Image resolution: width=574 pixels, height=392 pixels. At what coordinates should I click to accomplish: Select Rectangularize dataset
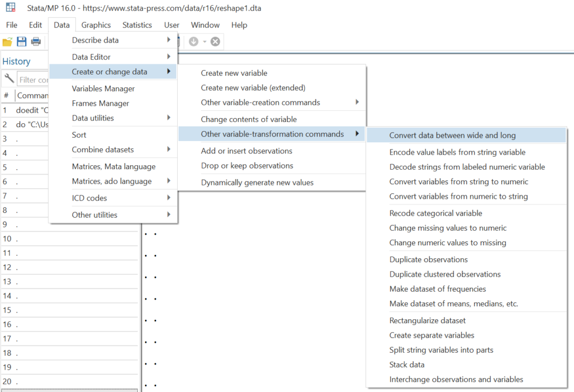466,321
